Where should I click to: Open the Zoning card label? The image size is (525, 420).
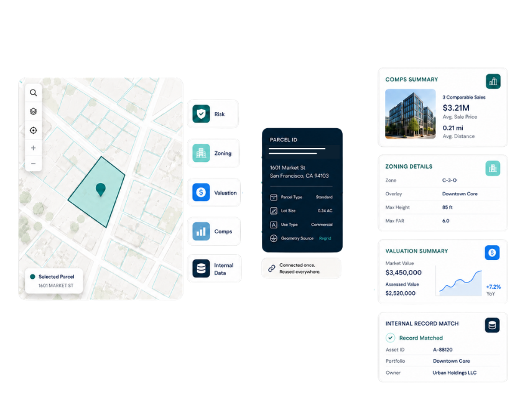click(x=223, y=154)
